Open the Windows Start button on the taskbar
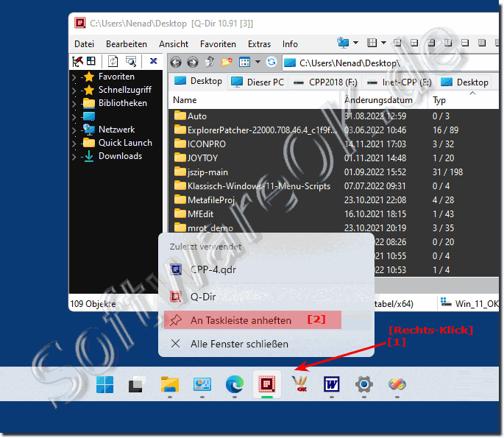This screenshot has width=504, height=438. point(104,384)
